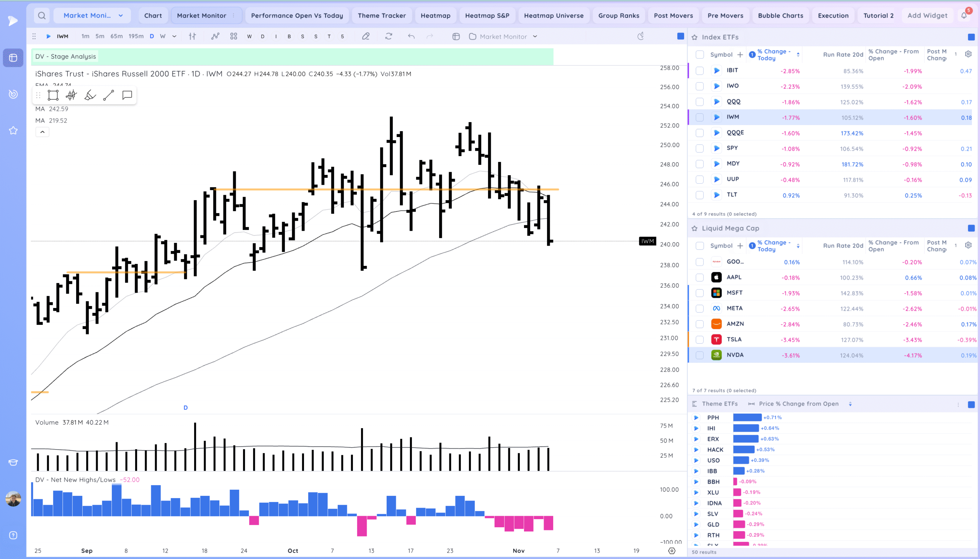Switch to the Theme Tracker tab

[x=381, y=15]
